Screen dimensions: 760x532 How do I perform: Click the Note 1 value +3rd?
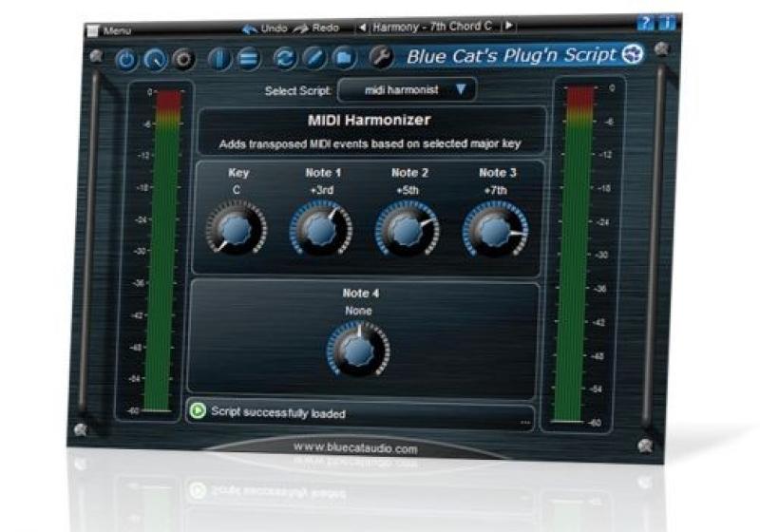point(322,190)
